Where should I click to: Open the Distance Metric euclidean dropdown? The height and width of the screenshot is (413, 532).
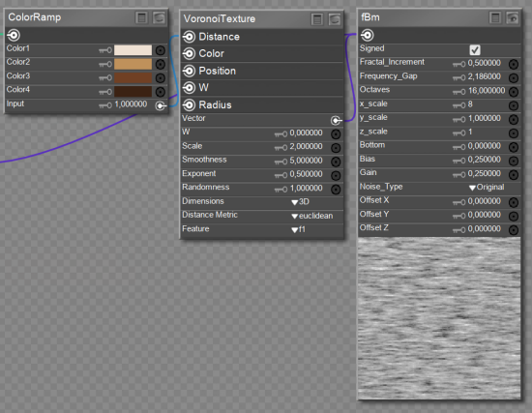click(x=312, y=216)
